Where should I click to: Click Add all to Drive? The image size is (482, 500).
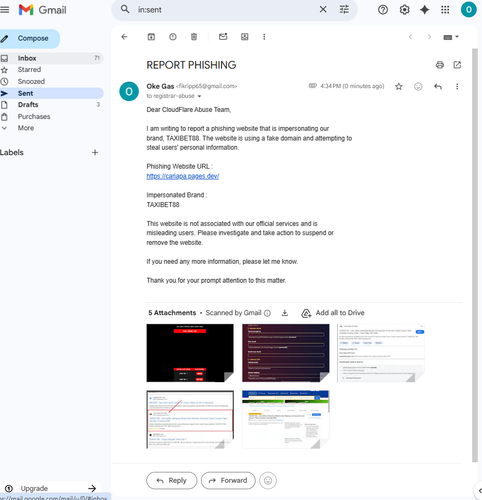point(333,313)
